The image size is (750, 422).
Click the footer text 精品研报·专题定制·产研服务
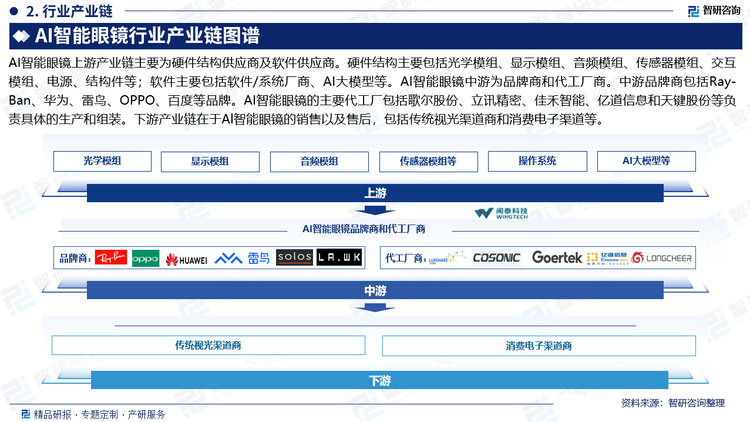pyautogui.click(x=99, y=414)
